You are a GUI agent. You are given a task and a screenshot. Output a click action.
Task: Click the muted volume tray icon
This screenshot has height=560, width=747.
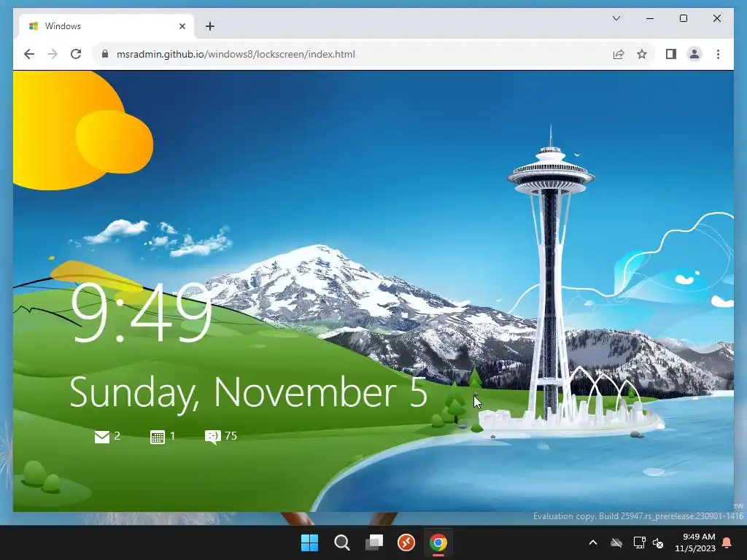(658, 542)
